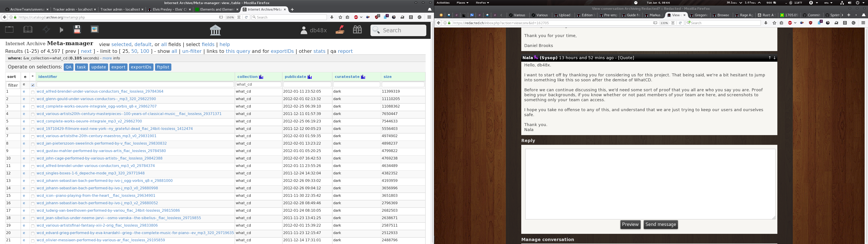Image resolution: width=868 pixels, height=244 pixels.
Task: Toggle reader view in the Redacted URL bar
Action: (655, 23)
